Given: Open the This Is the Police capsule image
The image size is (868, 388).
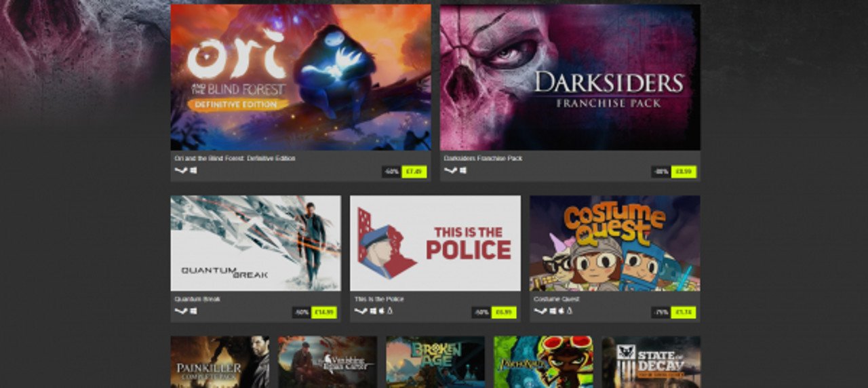Looking at the screenshot, I should pos(435,244).
